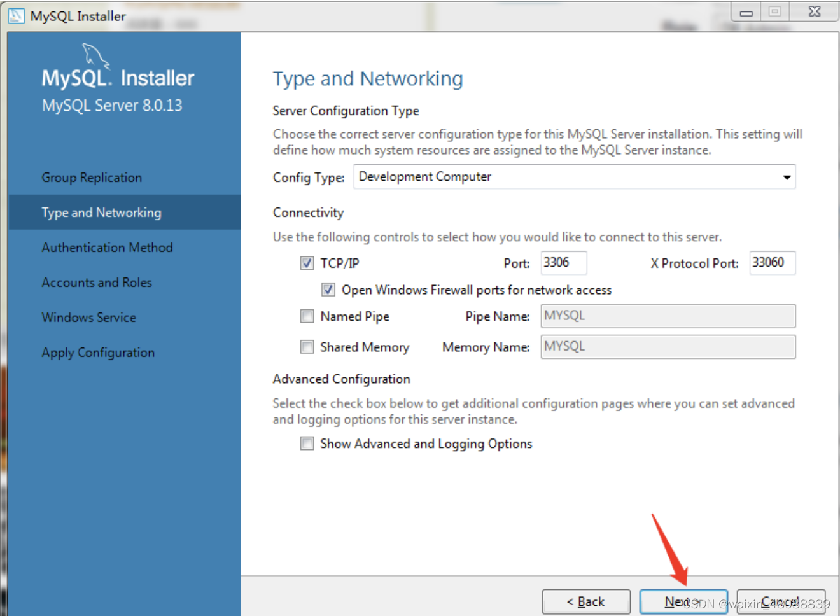Click the Advanced Configuration label
The width and height of the screenshot is (840, 616).
click(341, 379)
